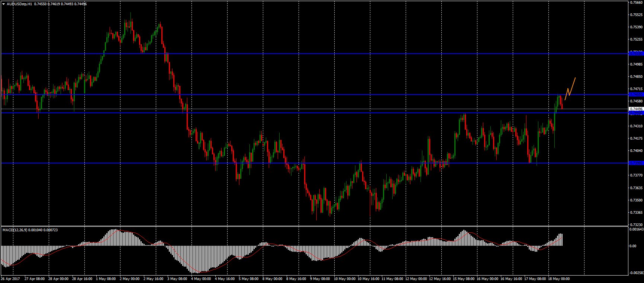The image size is (644, 283).
Task: Click the 4 May 00:00 time label
Action: [x=201, y=279]
